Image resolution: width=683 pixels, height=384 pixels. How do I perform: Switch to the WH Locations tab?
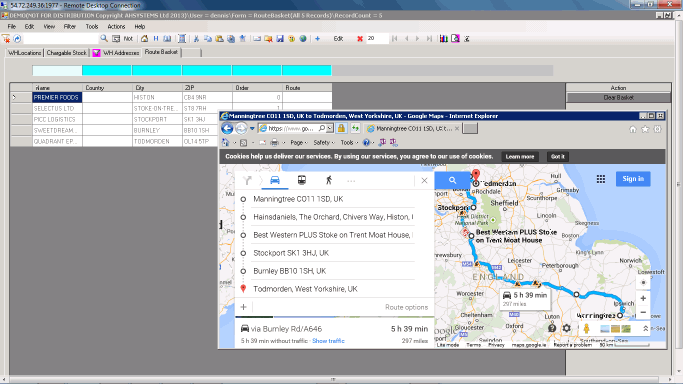(x=25, y=53)
